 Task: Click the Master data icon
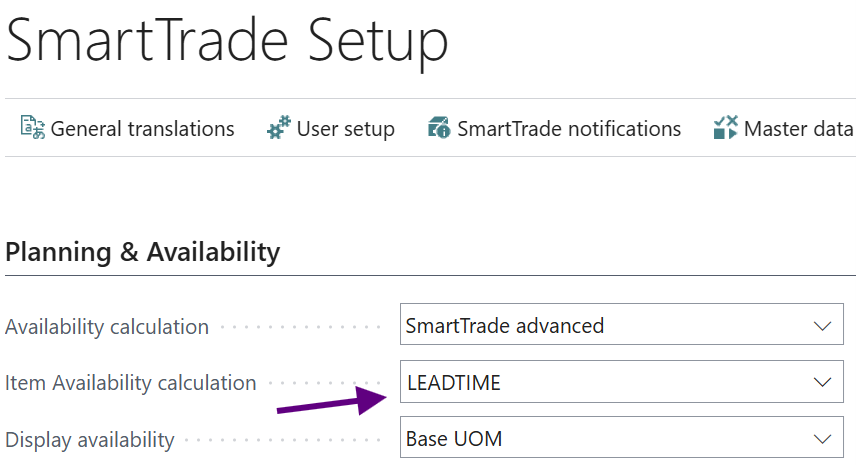click(725, 128)
